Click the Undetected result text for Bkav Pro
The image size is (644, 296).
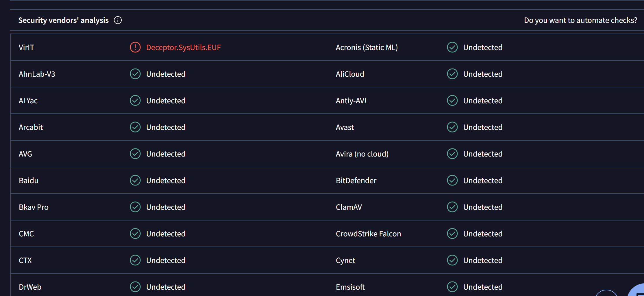click(x=166, y=207)
